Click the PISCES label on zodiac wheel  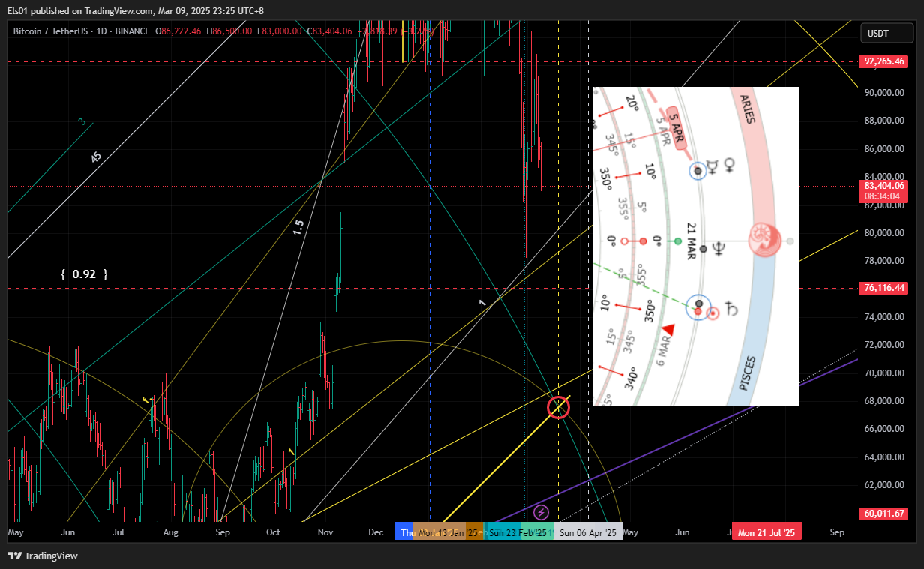748,373
